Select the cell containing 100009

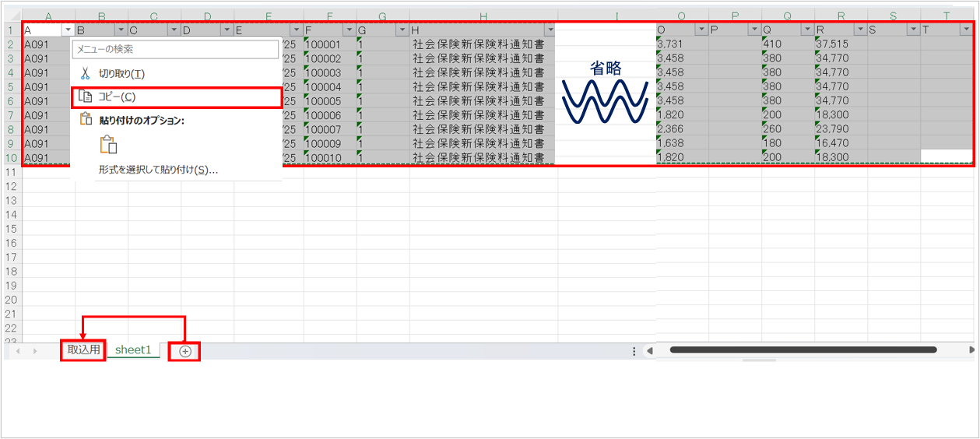(x=330, y=143)
